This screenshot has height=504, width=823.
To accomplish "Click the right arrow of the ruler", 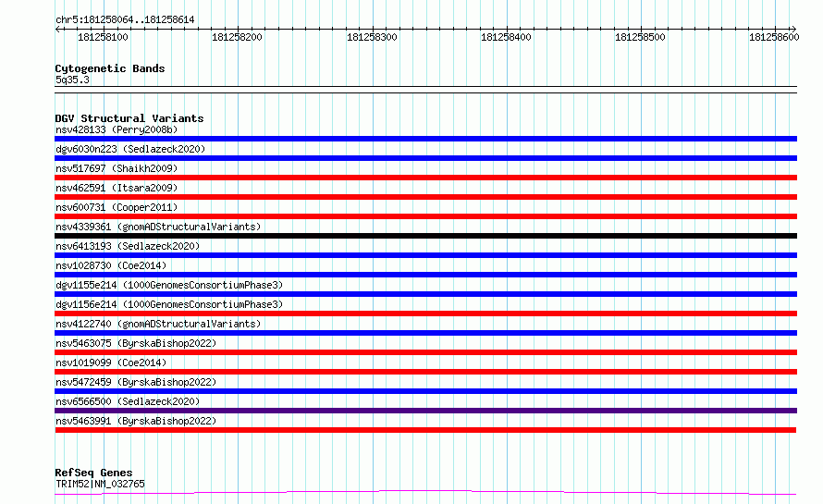I will tap(793, 29).
